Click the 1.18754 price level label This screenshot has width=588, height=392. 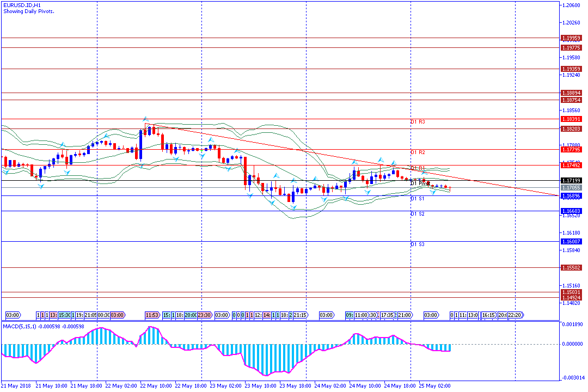pos(571,100)
